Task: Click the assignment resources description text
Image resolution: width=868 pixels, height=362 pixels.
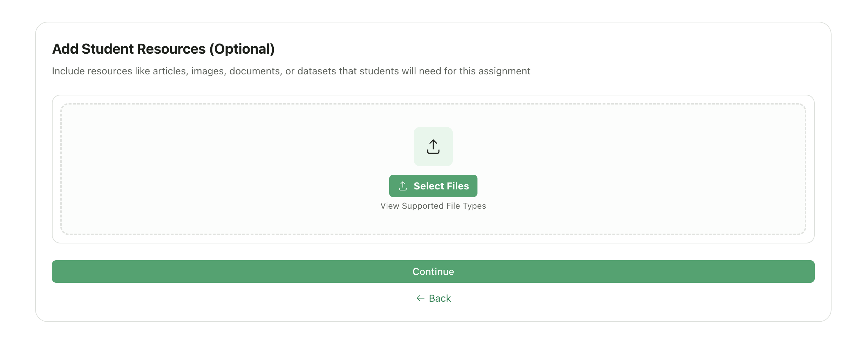Action: point(291,71)
